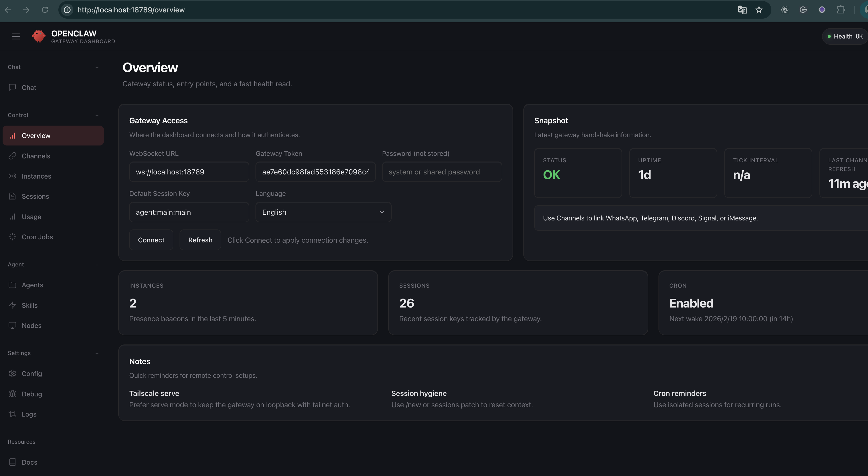The image size is (868, 476).
Task: Click the Gateway Token input field
Action: [x=315, y=172]
